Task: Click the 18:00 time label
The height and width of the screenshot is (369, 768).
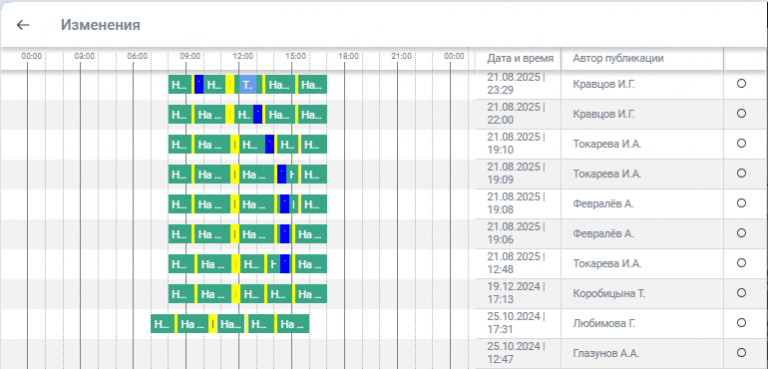Action: (349, 56)
